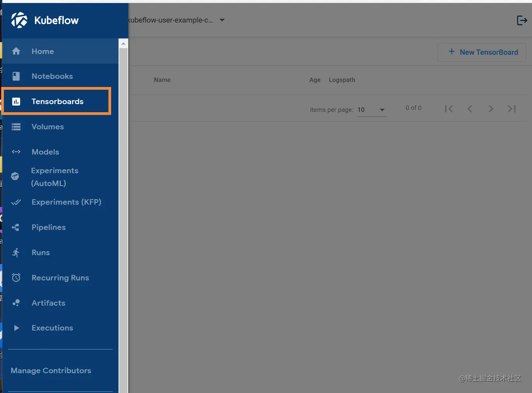Open the Pipelines menu entry
The height and width of the screenshot is (393, 532).
pos(60,227)
